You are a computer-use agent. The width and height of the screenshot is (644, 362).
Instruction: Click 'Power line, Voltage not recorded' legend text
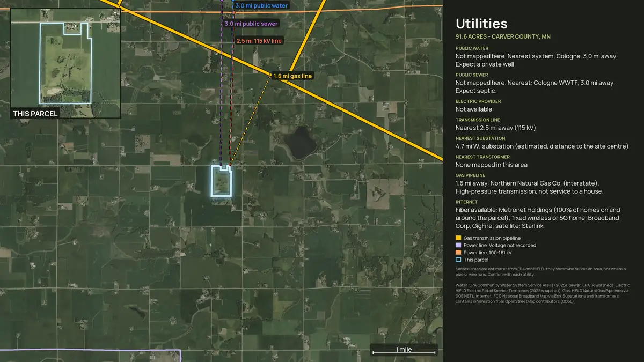[500, 245]
